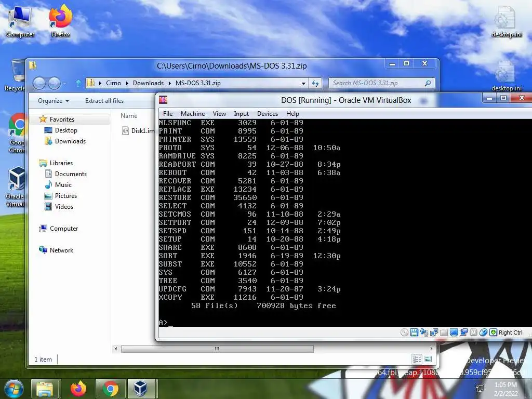Click the search magnifier in Explorer
Image resolution: width=532 pixels, height=399 pixels.
point(428,83)
